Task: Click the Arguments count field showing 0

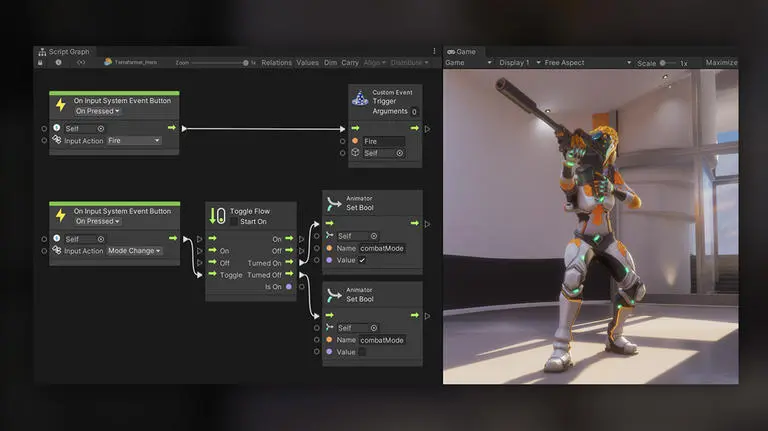Action: coord(414,112)
